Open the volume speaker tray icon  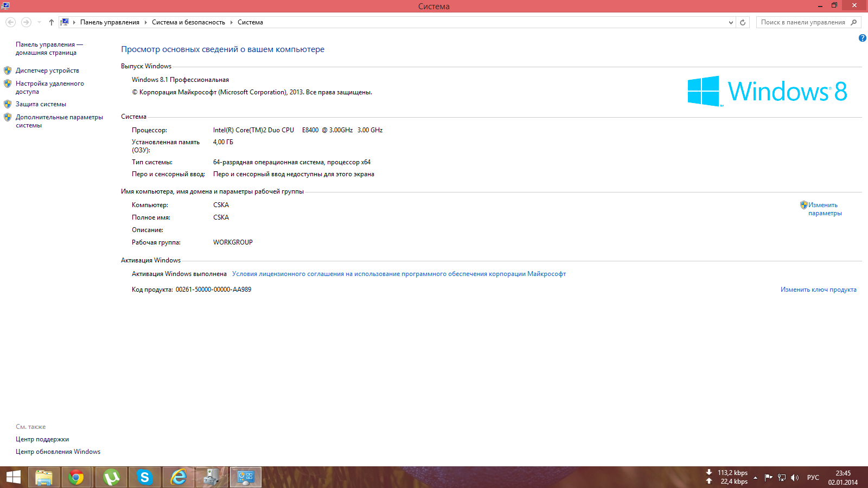pos(795,478)
